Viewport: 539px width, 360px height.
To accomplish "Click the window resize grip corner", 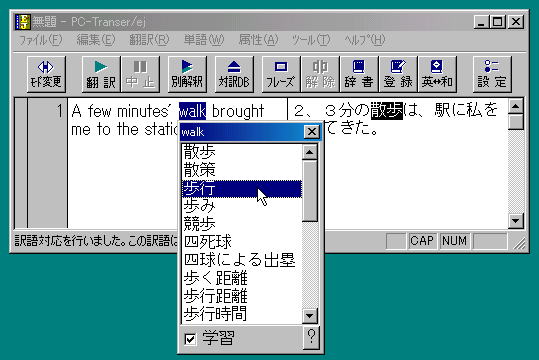I will coord(520,243).
